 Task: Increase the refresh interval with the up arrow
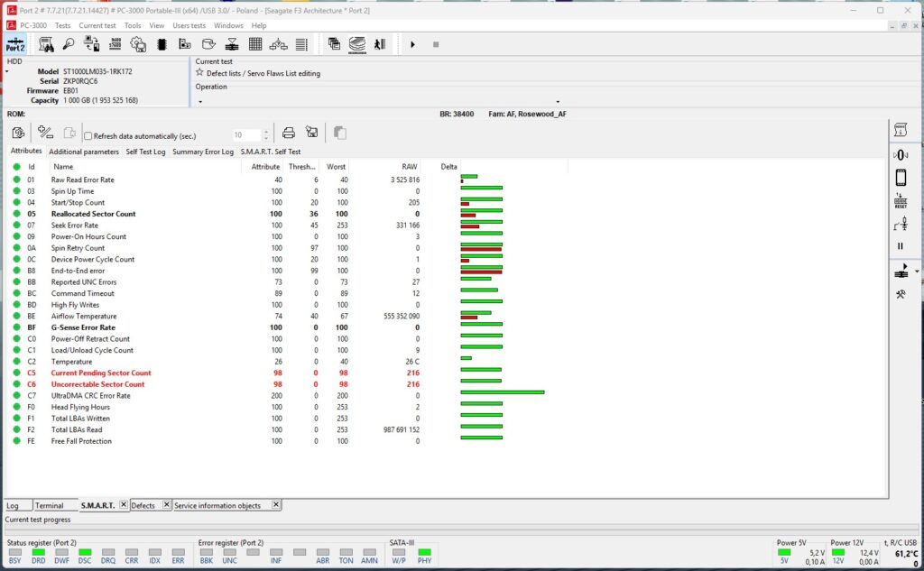266,132
